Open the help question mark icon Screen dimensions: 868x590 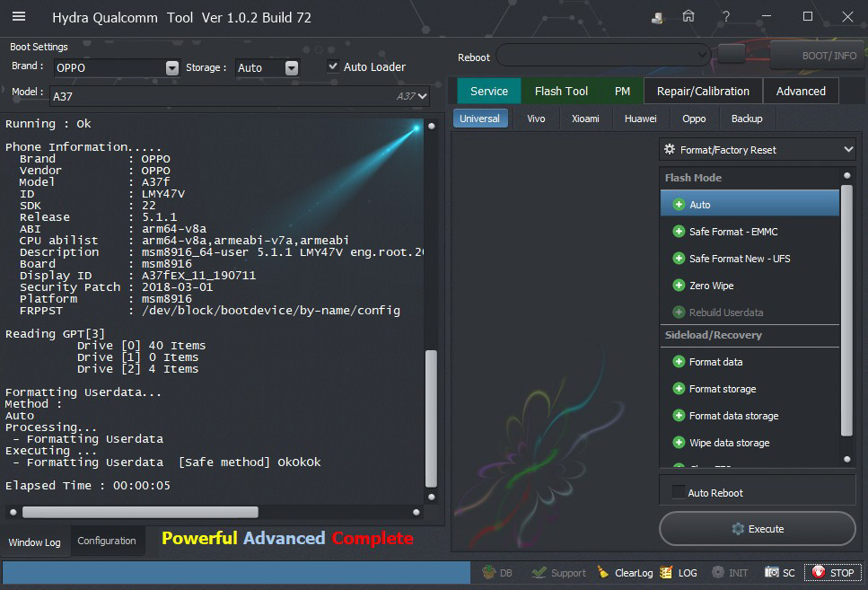726,17
